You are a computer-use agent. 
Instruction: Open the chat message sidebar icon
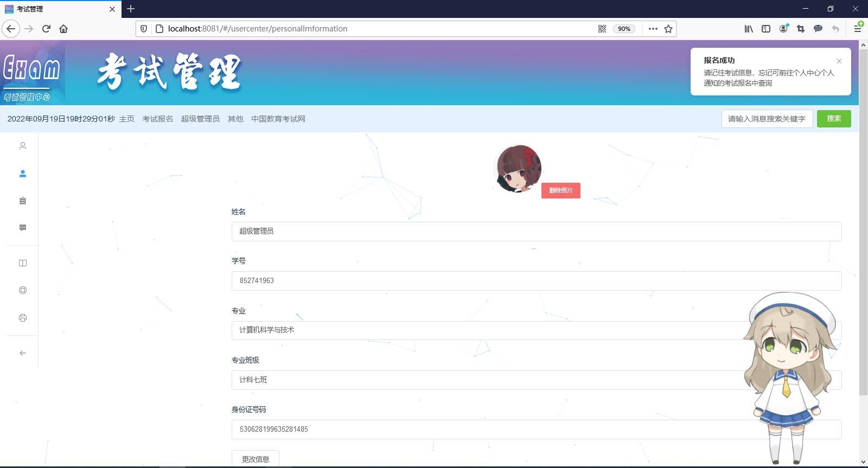pos(23,228)
